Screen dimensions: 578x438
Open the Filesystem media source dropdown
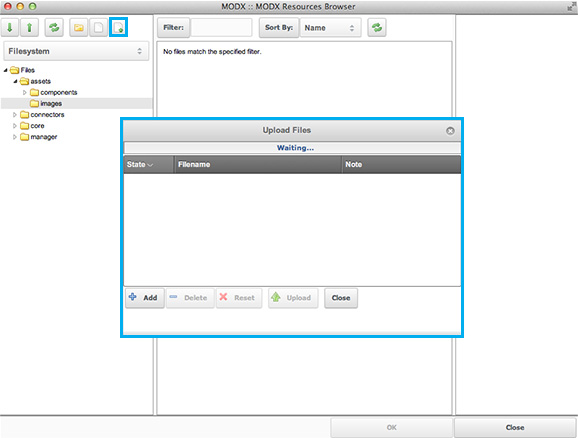[76, 51]
